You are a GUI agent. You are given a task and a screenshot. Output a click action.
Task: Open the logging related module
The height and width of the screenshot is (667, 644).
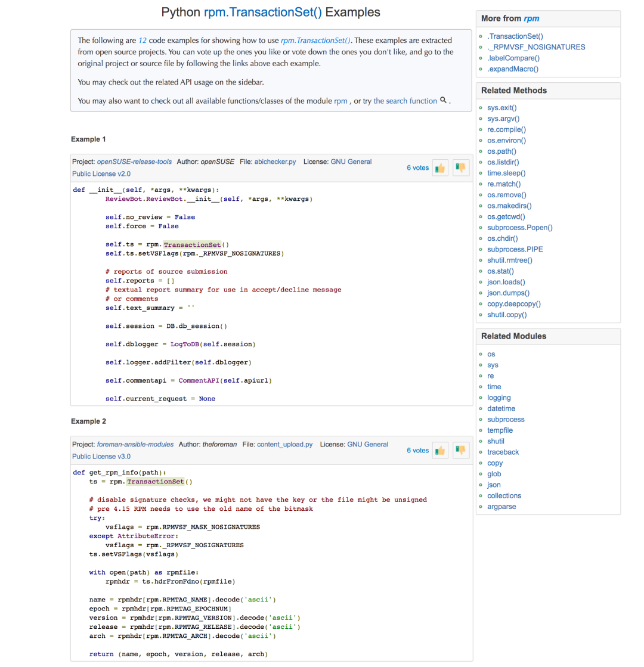pos(499,398)
